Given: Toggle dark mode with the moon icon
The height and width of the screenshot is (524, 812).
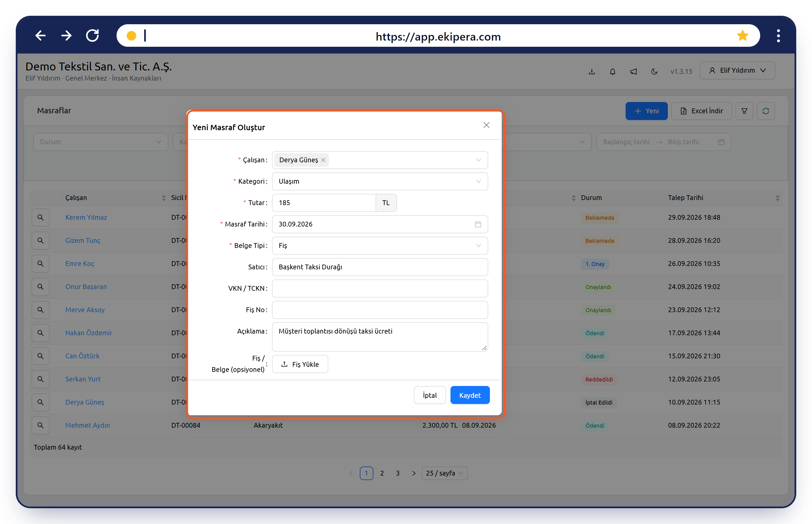Looking at the screenshot, I should (x=654, y=71).
